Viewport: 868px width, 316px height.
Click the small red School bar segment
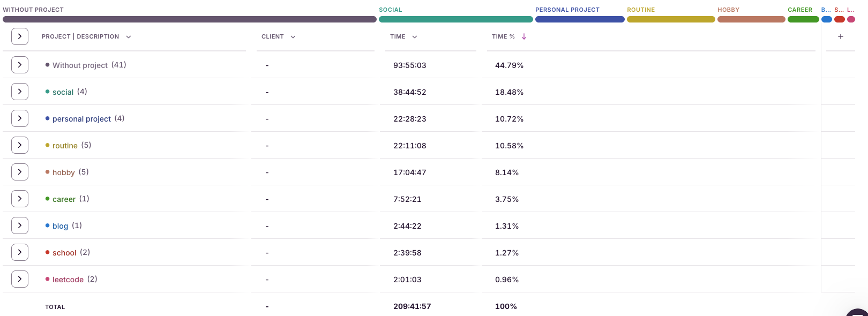[840, 19]
